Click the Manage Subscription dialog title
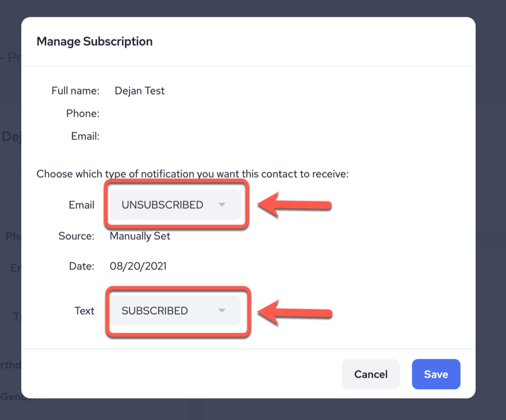Viewport: 506px width, 420px height. [x=95, y=42]
